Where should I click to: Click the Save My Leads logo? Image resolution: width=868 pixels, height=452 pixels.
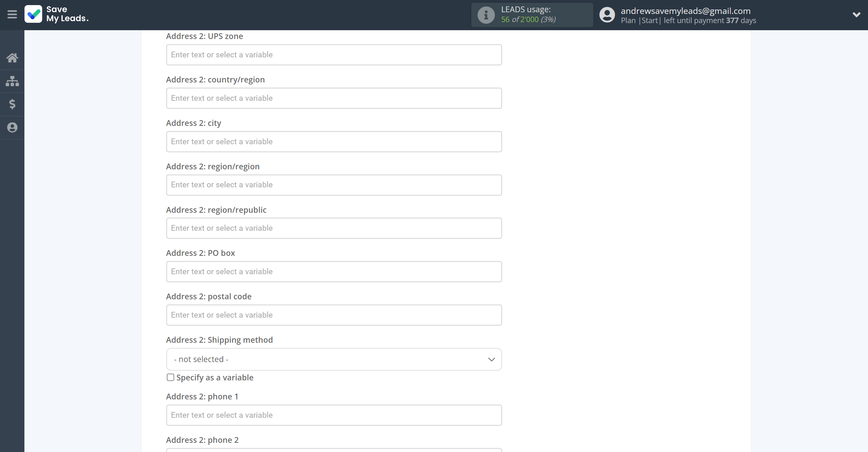57,14
